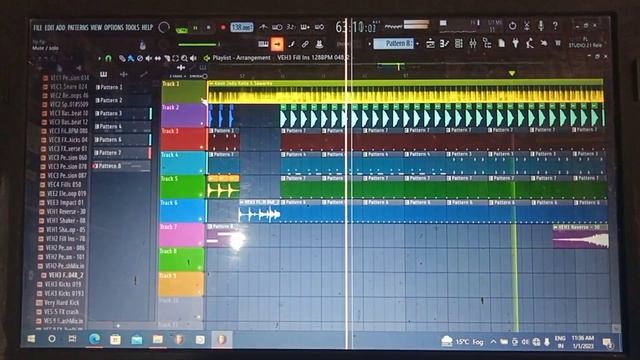The width and height of the screenshot is (640, 360).
Task: Select the playlist slip tool
Action: pos(158,58)
